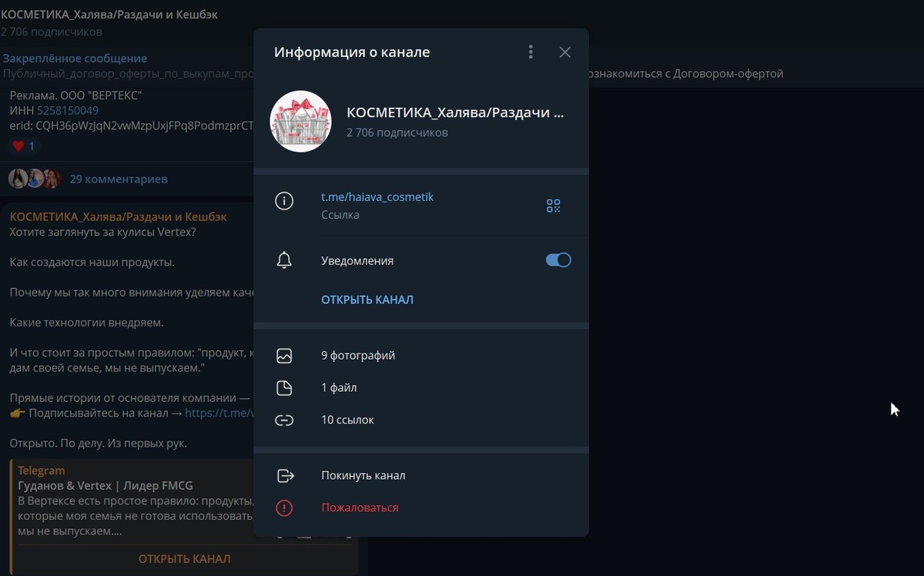Click the https://t.me link in the post
This screenshot has height=576, width=924.
click(x=219, y=413)
